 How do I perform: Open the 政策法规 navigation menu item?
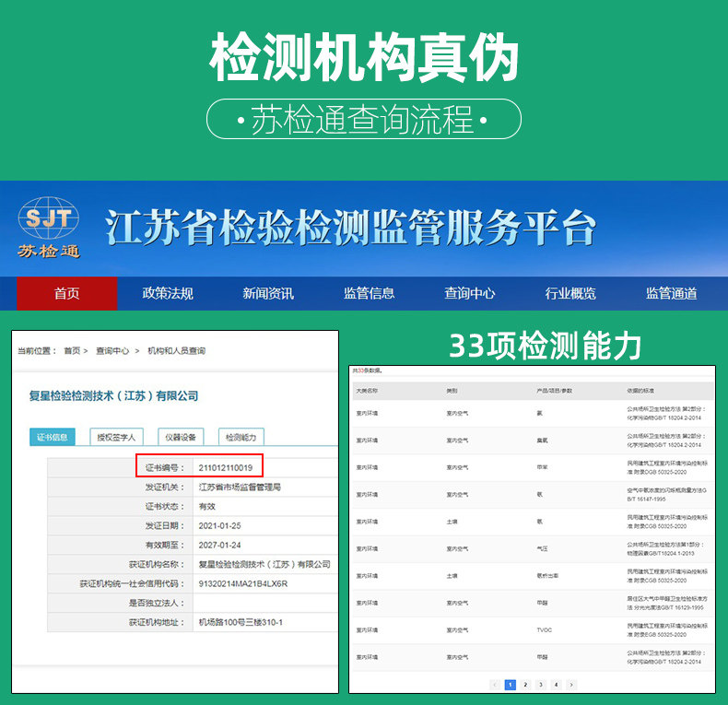[x=168, y=293]
